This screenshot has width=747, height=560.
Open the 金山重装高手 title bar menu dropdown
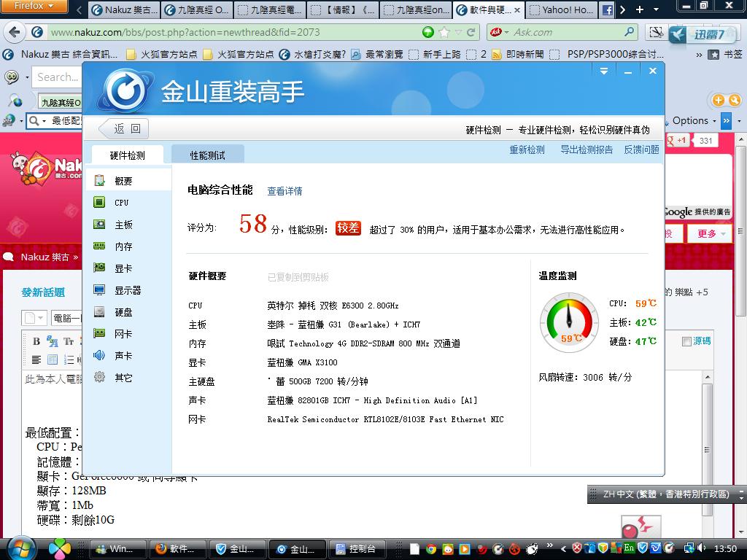tap(604, 71)
